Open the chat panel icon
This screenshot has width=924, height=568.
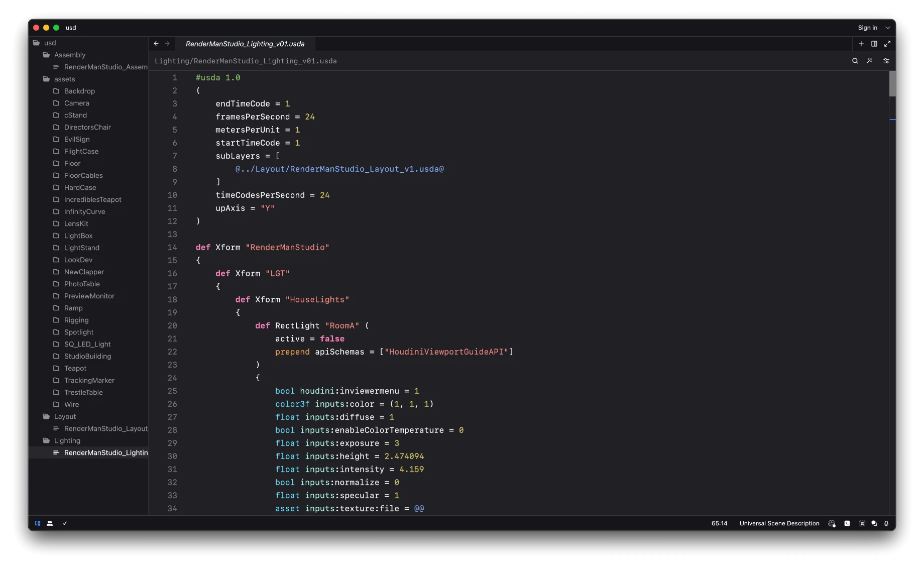pos(874,523)
